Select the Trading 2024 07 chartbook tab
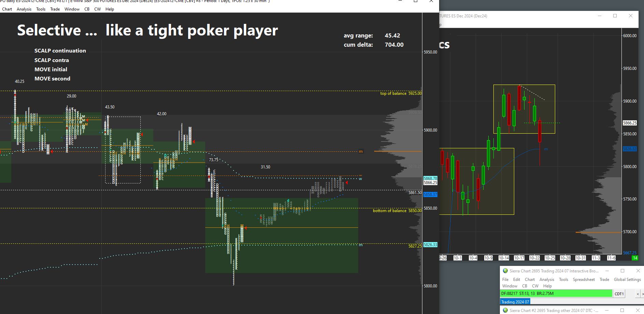 click(x=515, y=302)
